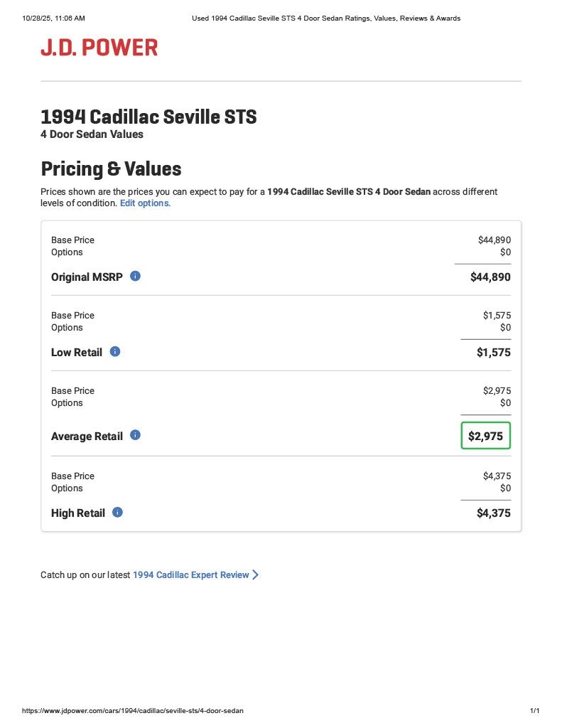The width and height of the screenshot is (562, 728).
Task: Click the Average Retail label
Action: click(87, 436)
